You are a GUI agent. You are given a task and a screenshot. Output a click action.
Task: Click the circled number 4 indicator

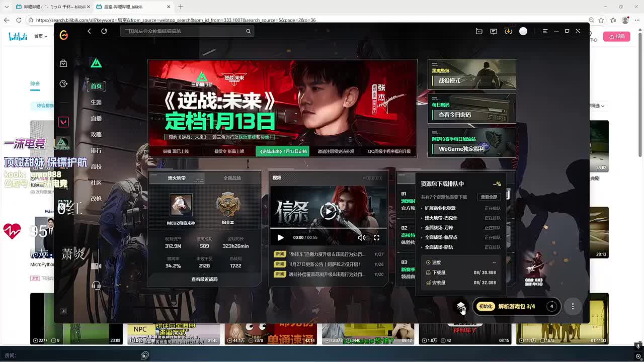(x=551, y=306)
